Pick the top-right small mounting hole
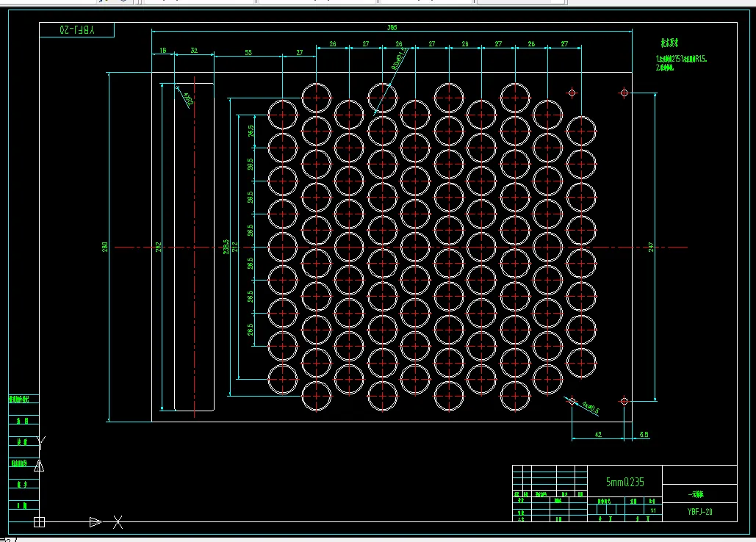 tap(624, 93)
